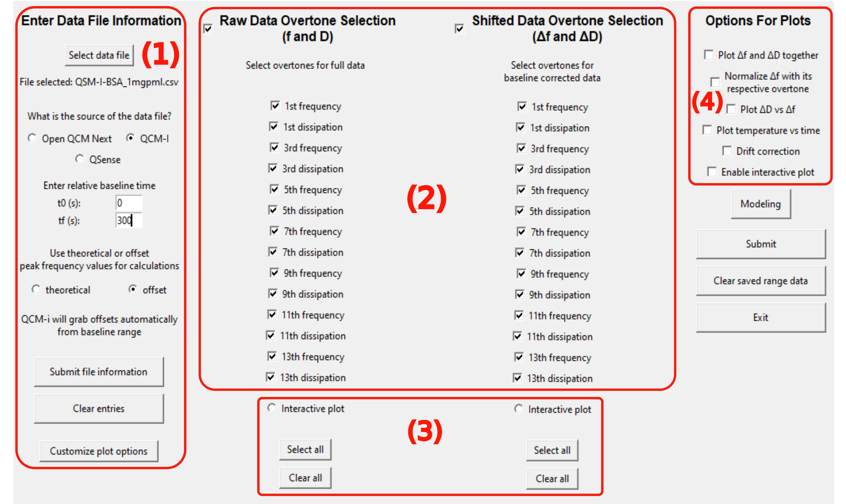Select the Open QCM Next source
This screenshot has width=846, height=504.
point(32,138)
